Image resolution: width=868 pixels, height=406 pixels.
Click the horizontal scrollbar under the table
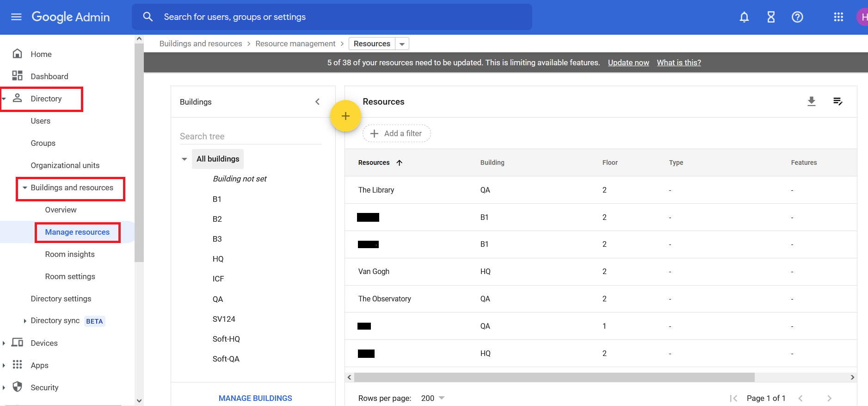[554, 377]
